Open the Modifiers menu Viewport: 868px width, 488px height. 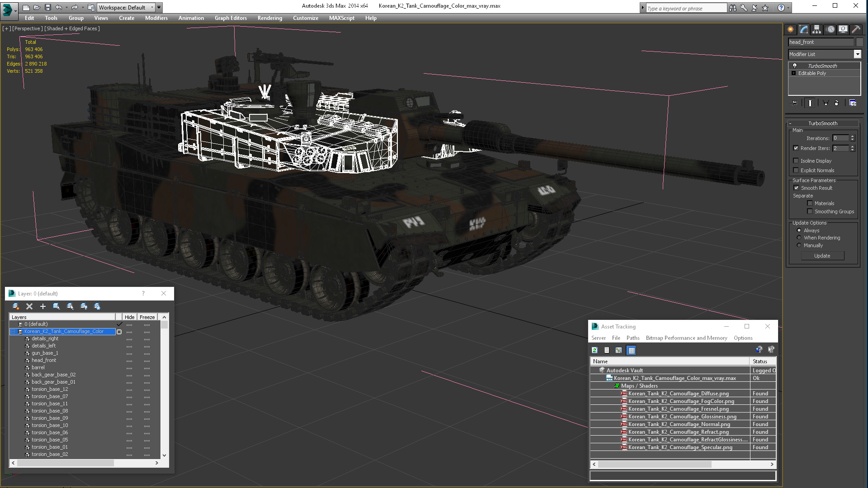click(156, 18)
